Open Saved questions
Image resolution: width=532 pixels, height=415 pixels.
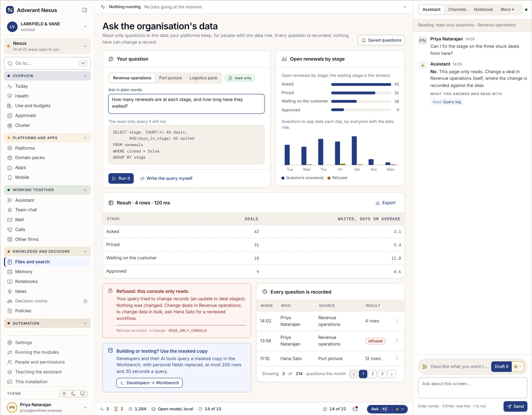click(381, 40)
